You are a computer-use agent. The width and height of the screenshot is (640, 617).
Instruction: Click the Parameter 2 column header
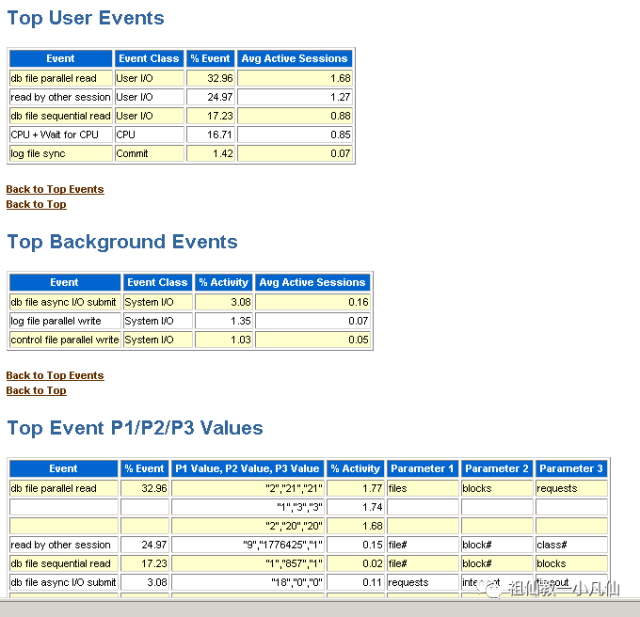click(x=497, y=468)
